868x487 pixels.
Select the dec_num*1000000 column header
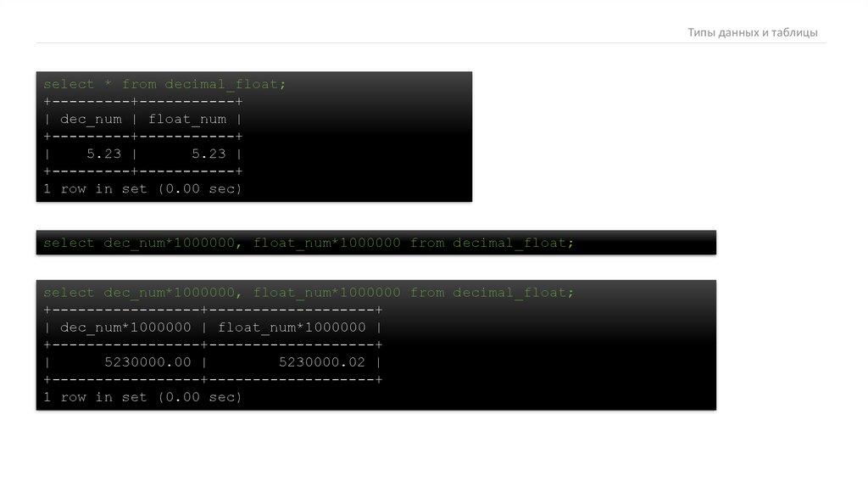125,327
